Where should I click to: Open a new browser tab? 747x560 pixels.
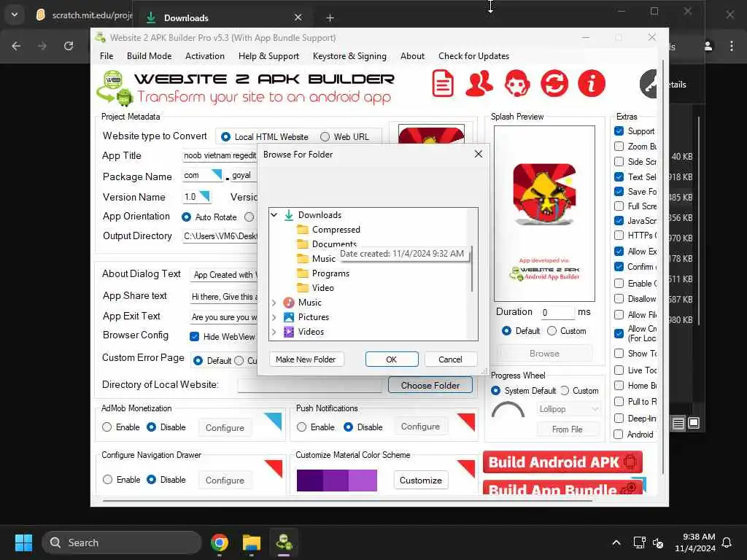coord(330,18)
